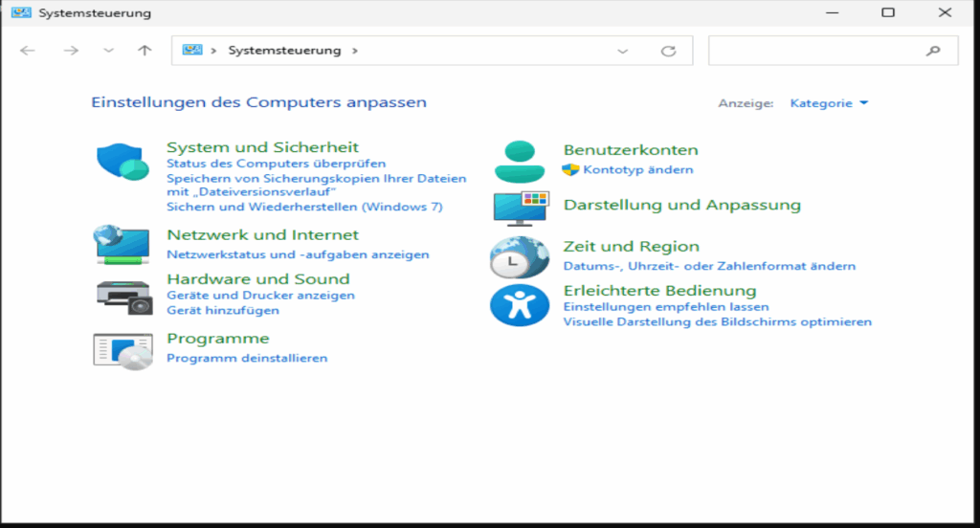980x528 pixels.
Task: Open System und Sicherheit category
Action: click(x=262, y=147)
